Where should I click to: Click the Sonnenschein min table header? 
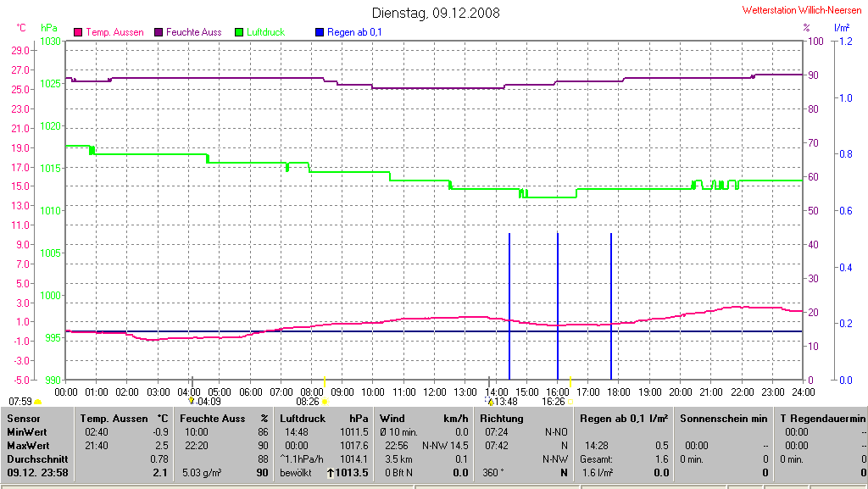[x=724, y=419]
